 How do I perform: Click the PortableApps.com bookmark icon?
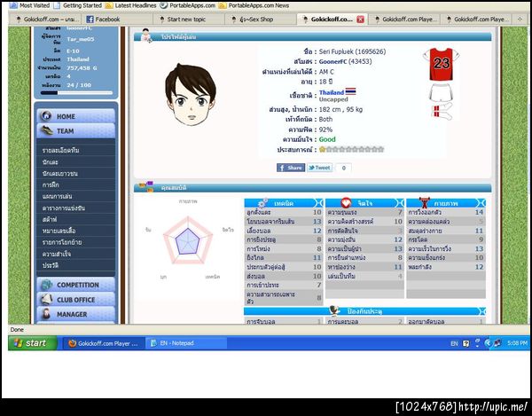pyautogui.click(x=163, y=5)
